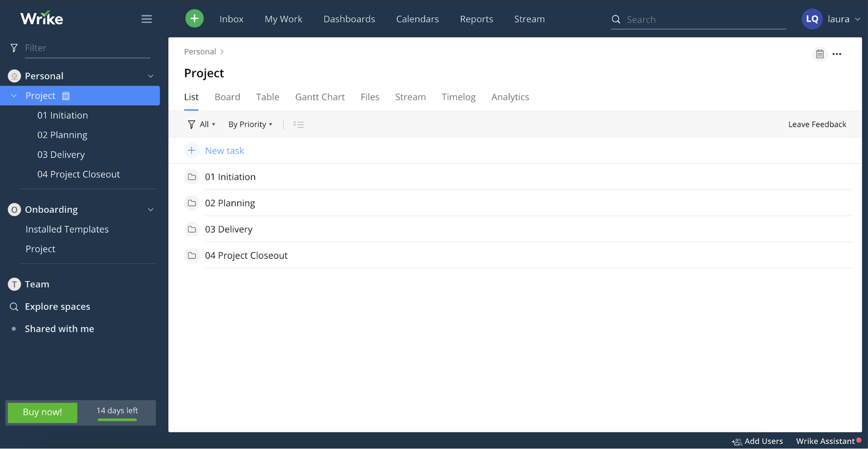Click the Explore spaces magnifier icon

(x=14, y=307)
